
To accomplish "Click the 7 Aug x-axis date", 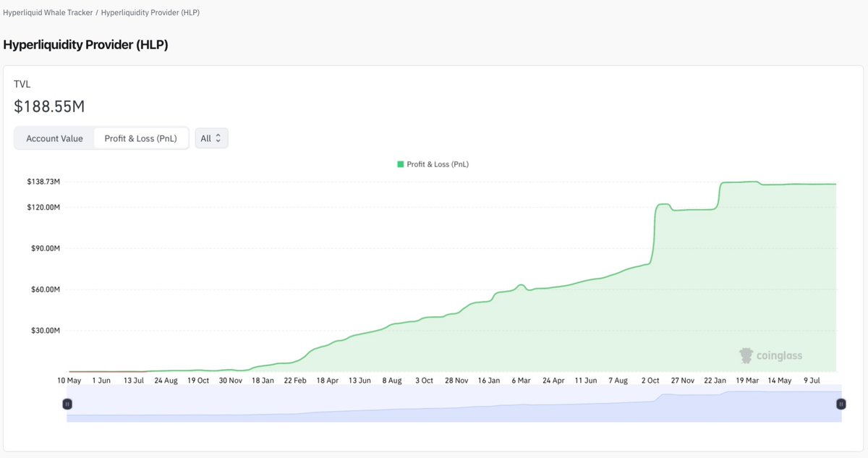I will (x=618, y=380).
